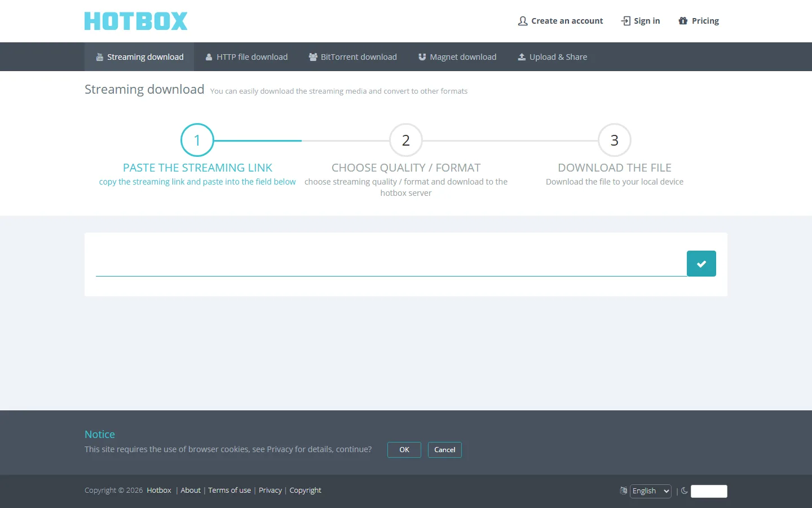This screenshot has height=508, width=812.
Task: Open the Privacy footer link
Action: [270, 491]
